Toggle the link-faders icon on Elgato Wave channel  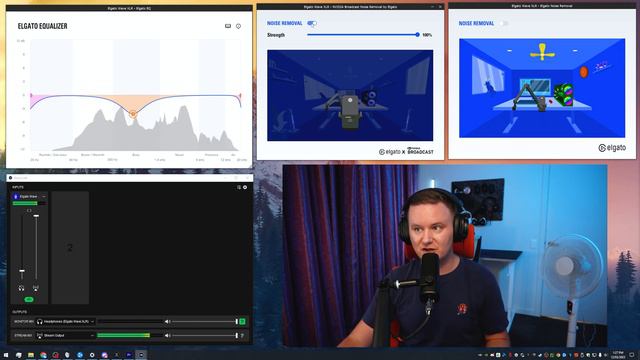[29, 211]
